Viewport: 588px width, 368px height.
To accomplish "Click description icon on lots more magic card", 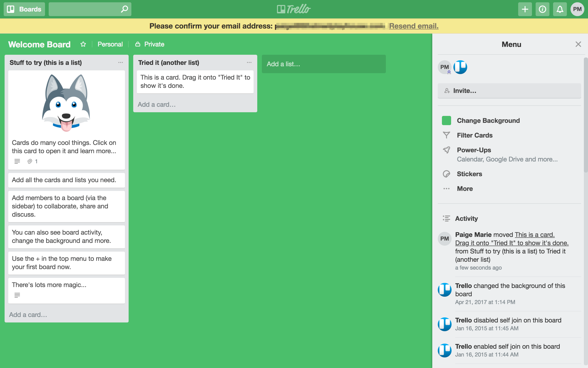I will [x=17, y=295].
